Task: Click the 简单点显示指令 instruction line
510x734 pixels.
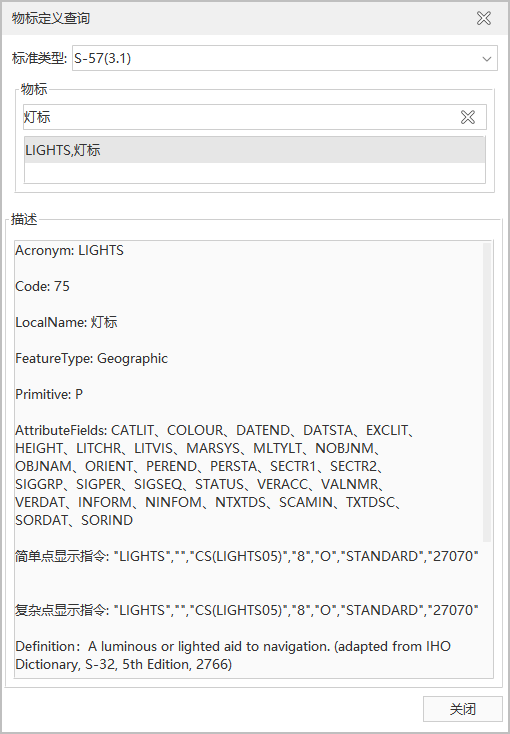Action: [x=247, y=556]
